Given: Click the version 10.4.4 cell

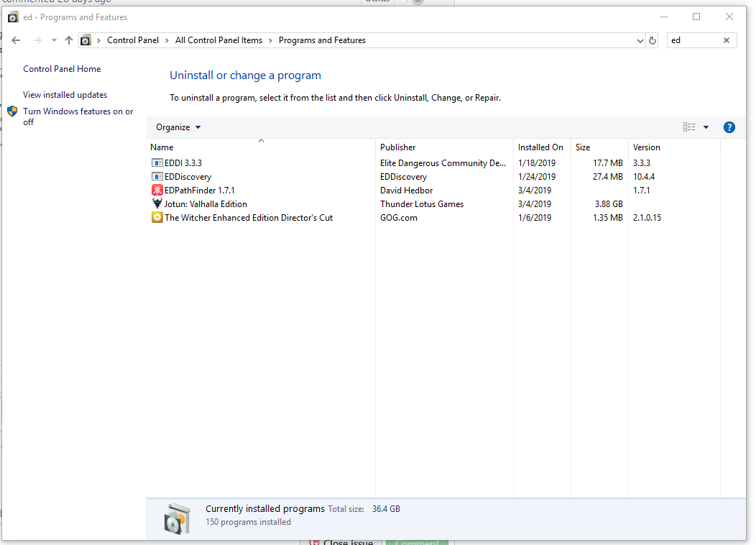Looking at the screenshot, I should pyautogui.click(x=644, y=177).
